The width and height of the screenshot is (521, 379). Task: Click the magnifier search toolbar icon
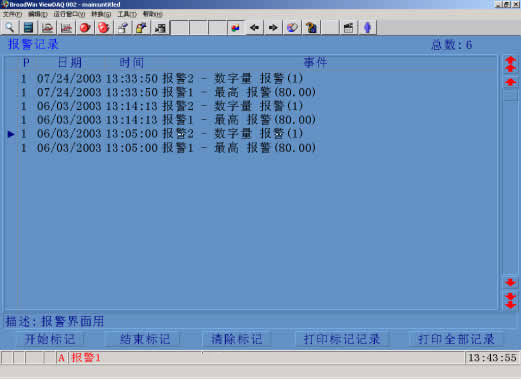[x=10, y=27]
